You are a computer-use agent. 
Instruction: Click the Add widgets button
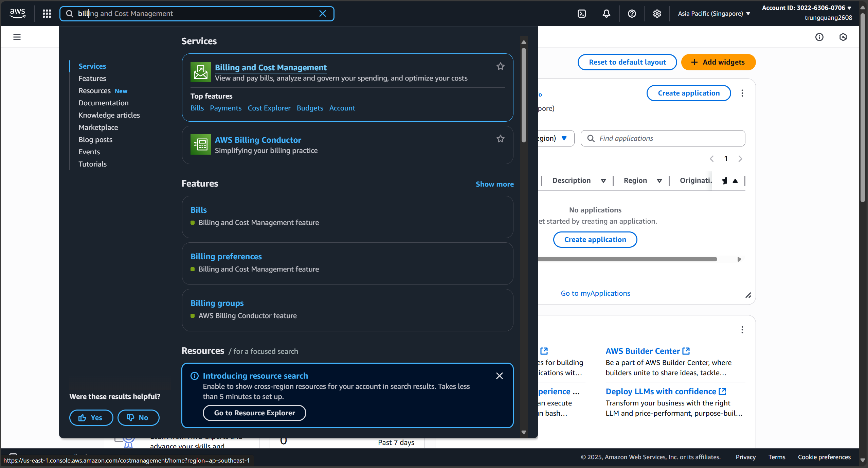coord(718,62)
